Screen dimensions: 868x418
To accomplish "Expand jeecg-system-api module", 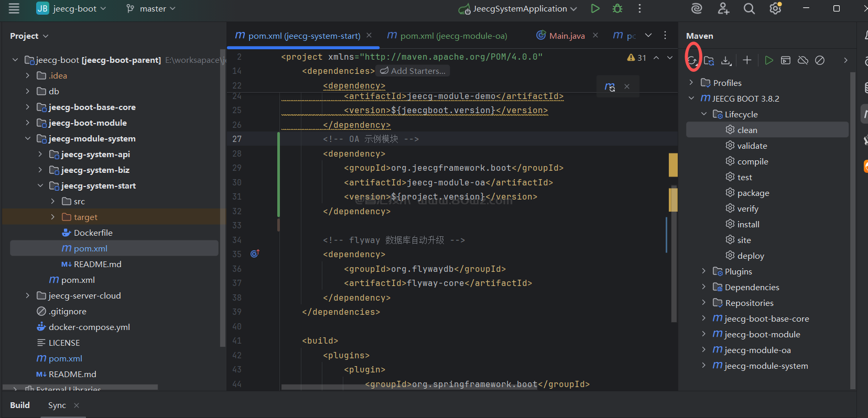I will tap(40, 154).
